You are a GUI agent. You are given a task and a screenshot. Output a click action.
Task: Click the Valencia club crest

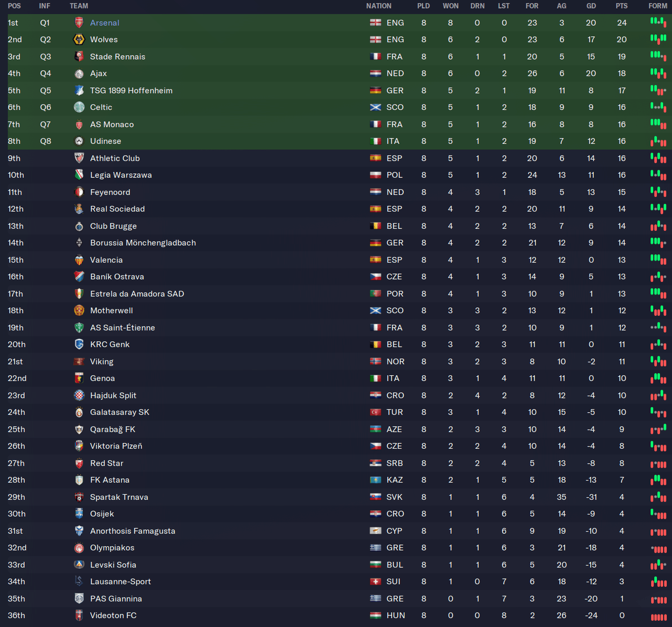[x=79, y=260]
